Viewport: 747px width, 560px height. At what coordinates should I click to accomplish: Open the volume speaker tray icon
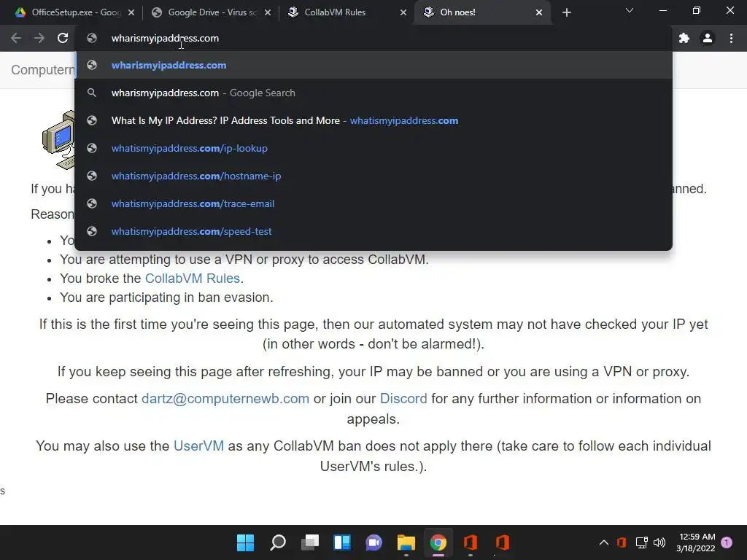coord(659,542)
